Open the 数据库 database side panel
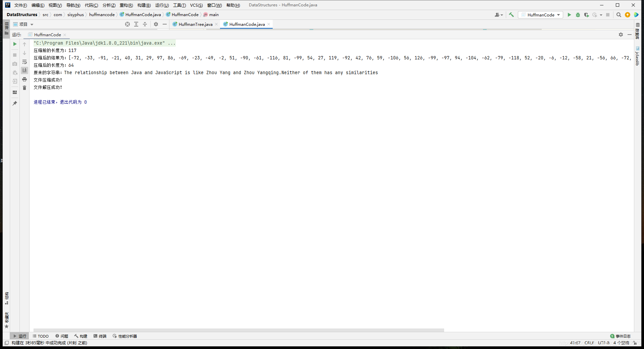 [637, 31]
